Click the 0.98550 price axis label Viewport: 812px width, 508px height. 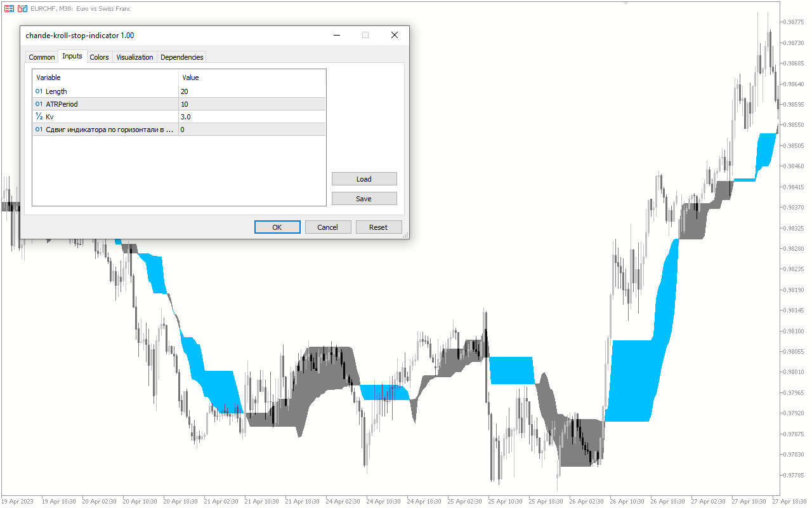[x=794, y=125]
